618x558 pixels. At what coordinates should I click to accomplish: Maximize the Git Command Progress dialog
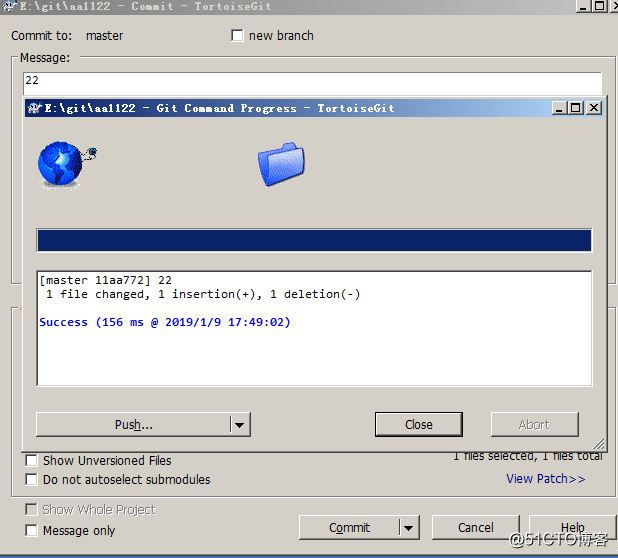pos(575,108)
